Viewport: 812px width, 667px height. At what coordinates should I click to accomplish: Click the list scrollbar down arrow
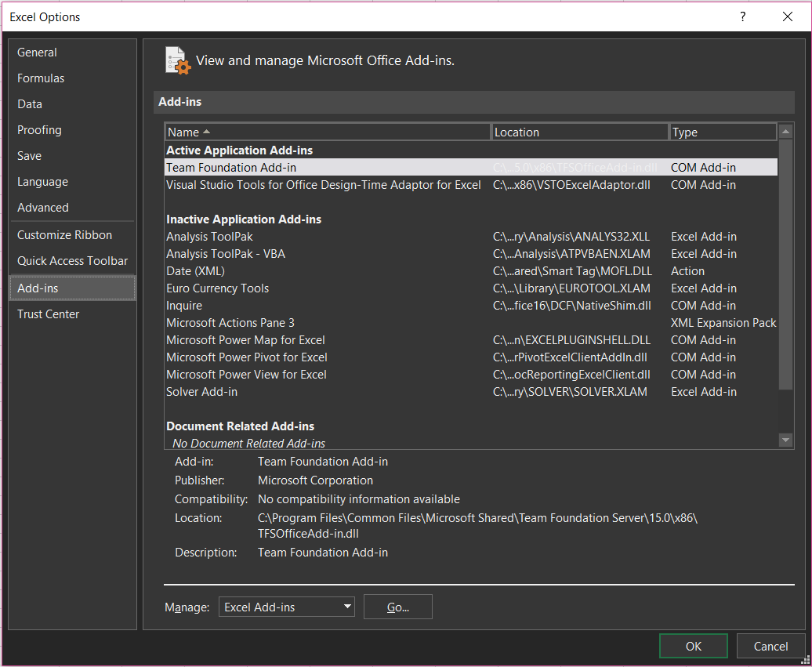[786, 440]
